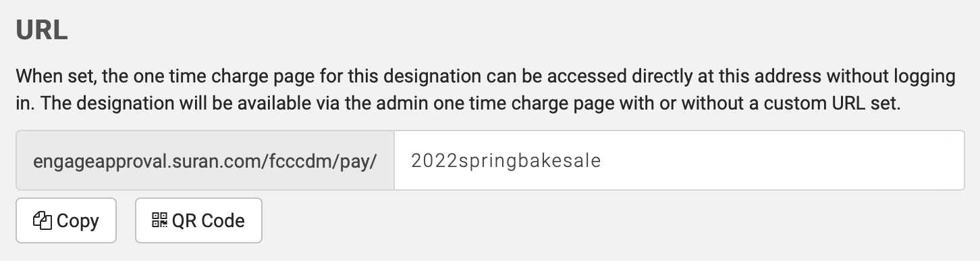Click the overlapping pages clipboard icon
Viewport: 980px width, 261px height.
click(43, 220)
